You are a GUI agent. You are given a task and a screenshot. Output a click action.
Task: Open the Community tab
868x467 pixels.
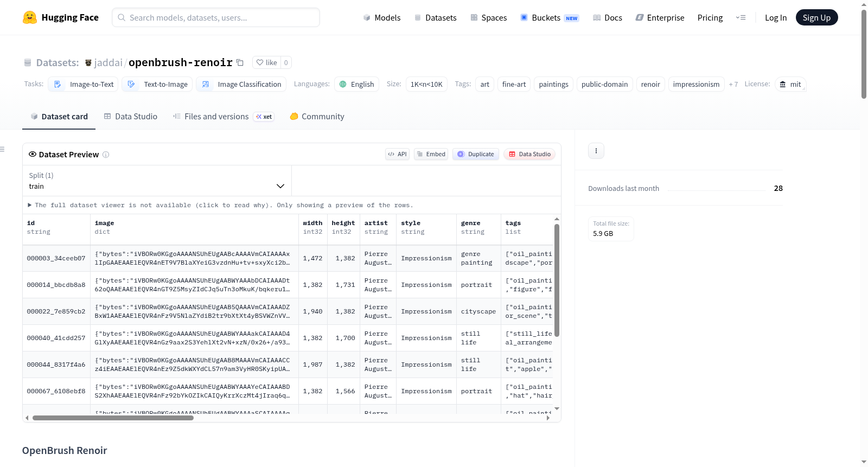pyautogui.click(x=317, y=117)
